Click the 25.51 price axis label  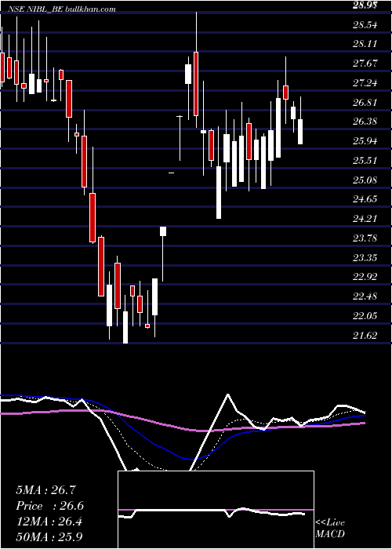click(366, 161)
